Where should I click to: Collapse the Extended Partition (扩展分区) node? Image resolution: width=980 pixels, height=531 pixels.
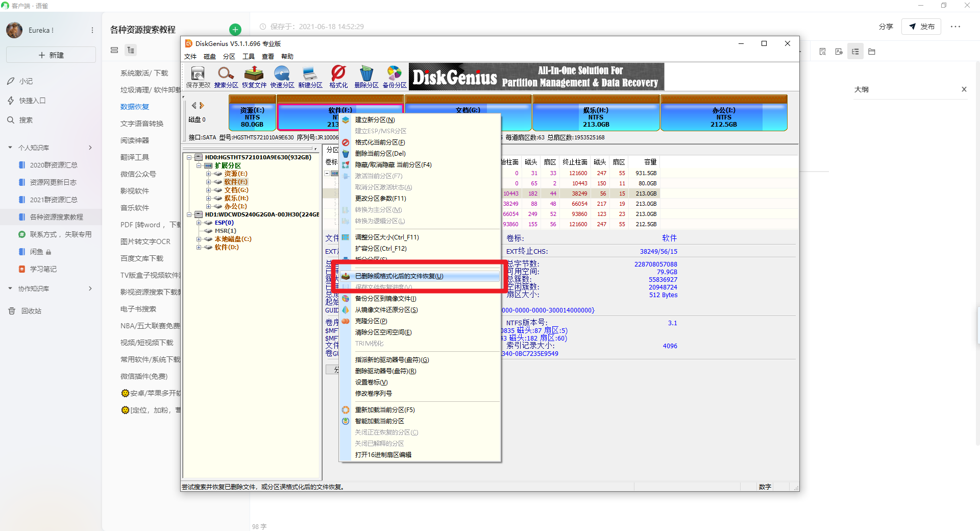199,165
